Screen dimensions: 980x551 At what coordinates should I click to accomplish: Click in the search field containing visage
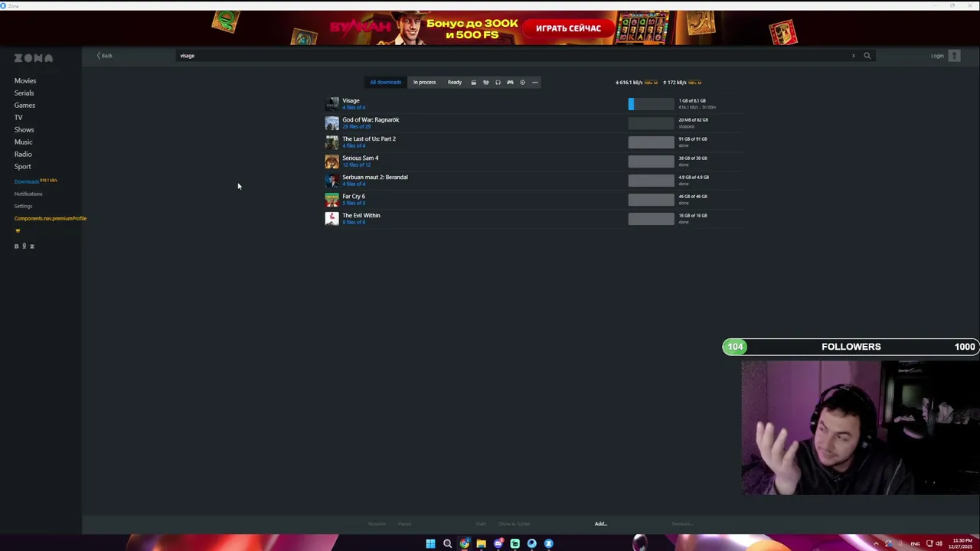point(513,56)
